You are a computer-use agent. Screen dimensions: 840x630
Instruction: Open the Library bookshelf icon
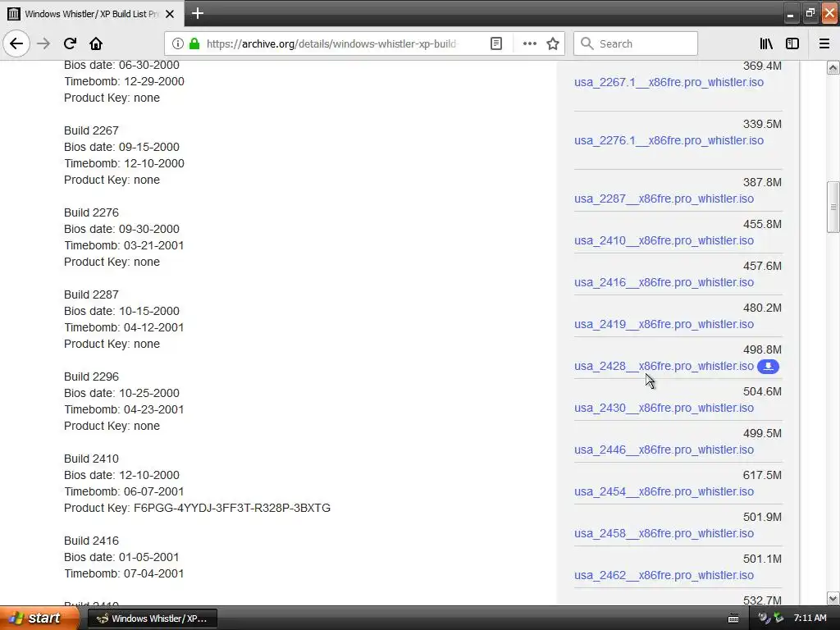coord(766,43)
